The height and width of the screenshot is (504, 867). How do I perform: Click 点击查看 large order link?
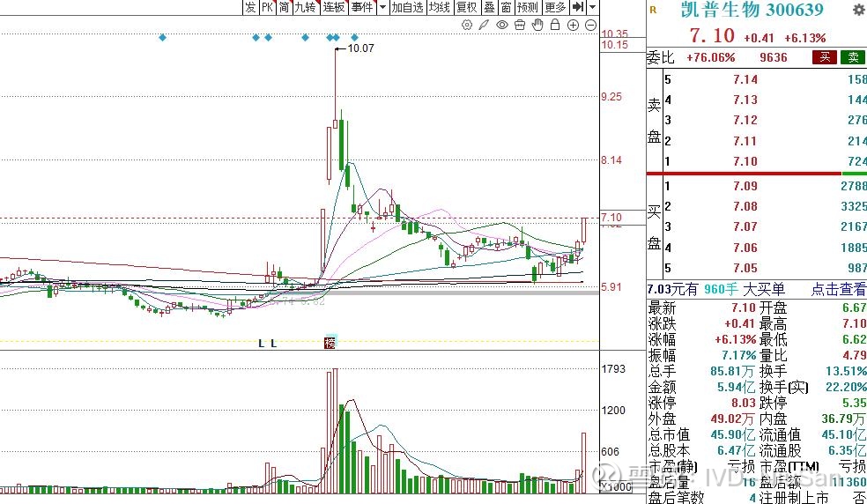pos(838,289)
